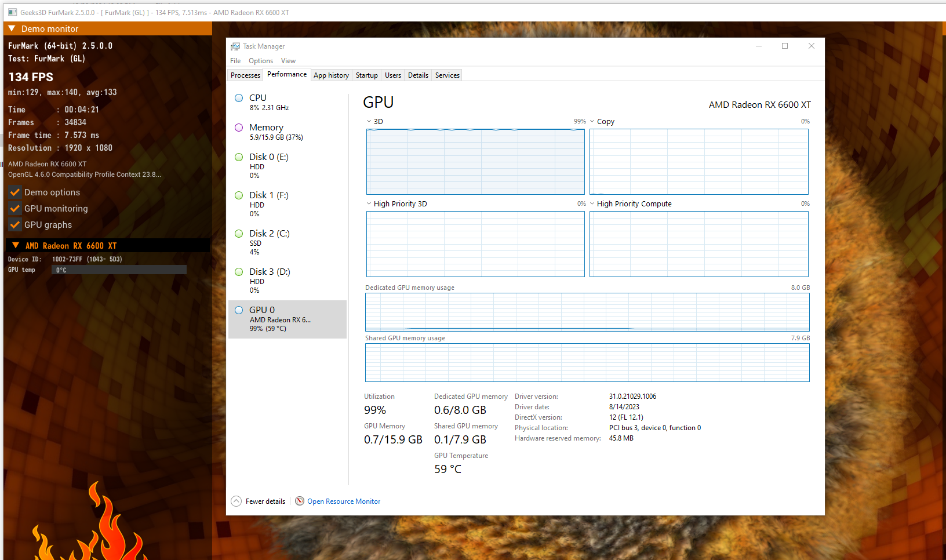Collapse the AMD Radeon RX 6600 XT section
The image size is (946, 560).
click(16, 245)
